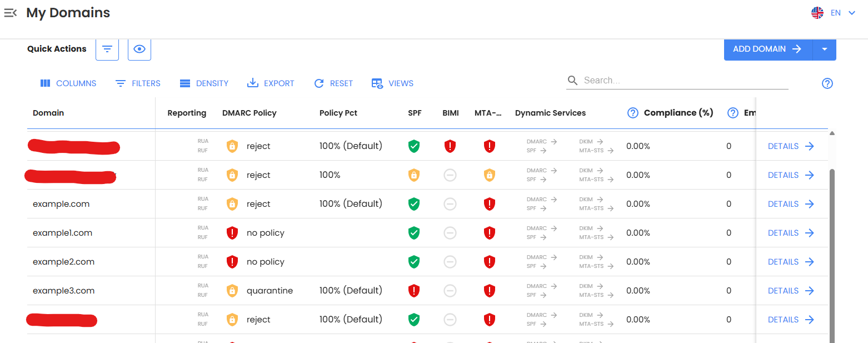
Task: Open SPF dynamic service for example1.com
Action: [536, 237]
